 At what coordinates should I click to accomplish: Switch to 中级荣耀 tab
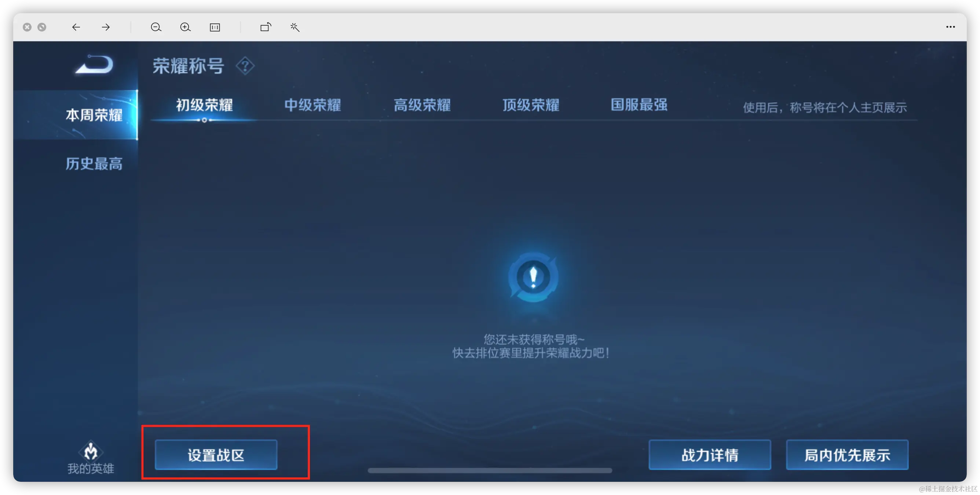313,105
